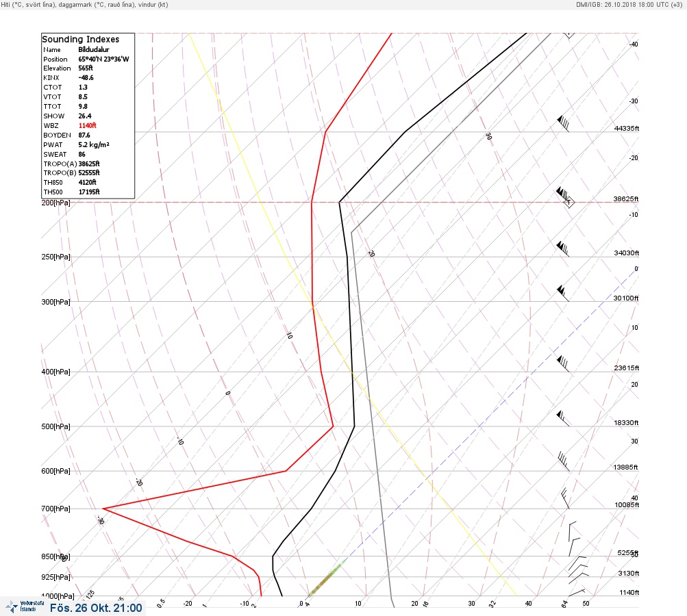The height and width of the screenshot is (616, 687).
Task: Click the 500[hPa] pressure label
Action: [x=55, y=426]
